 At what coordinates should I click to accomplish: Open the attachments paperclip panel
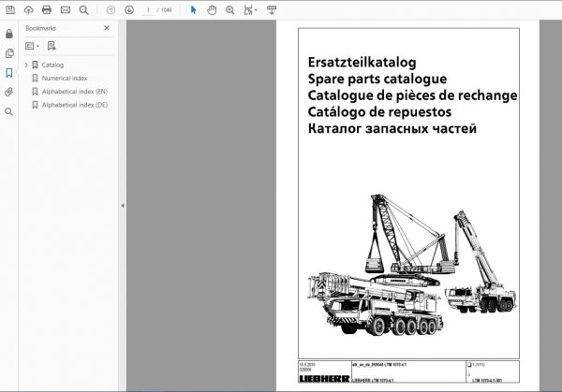[x=9, y=92]
